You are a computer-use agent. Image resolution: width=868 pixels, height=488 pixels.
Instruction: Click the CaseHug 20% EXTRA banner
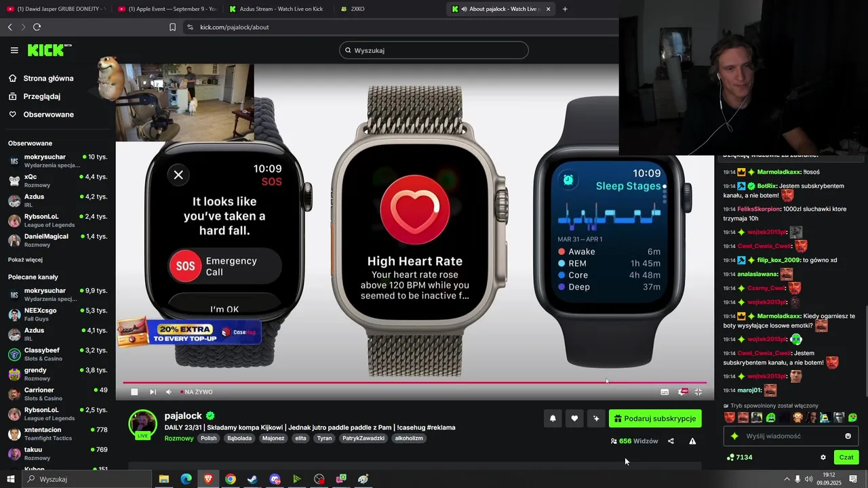pyautogui.click(x=189, y=333)
